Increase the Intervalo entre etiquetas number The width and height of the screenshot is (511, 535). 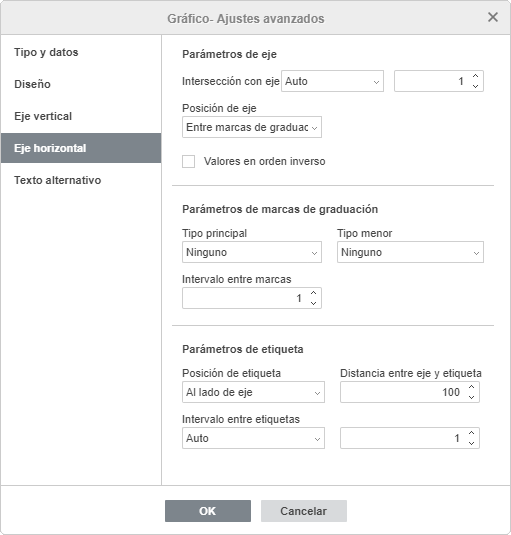pyautogui.click(x=471, y=433)
